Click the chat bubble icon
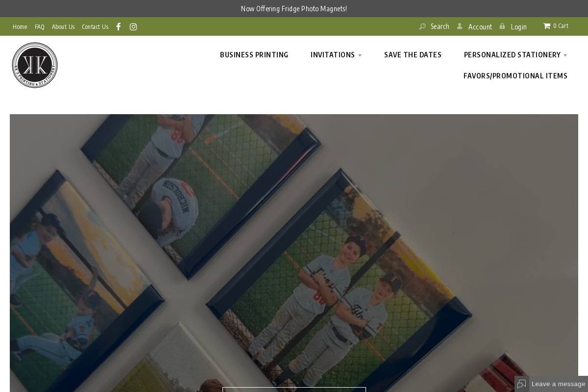 click(x=522, y=384)
